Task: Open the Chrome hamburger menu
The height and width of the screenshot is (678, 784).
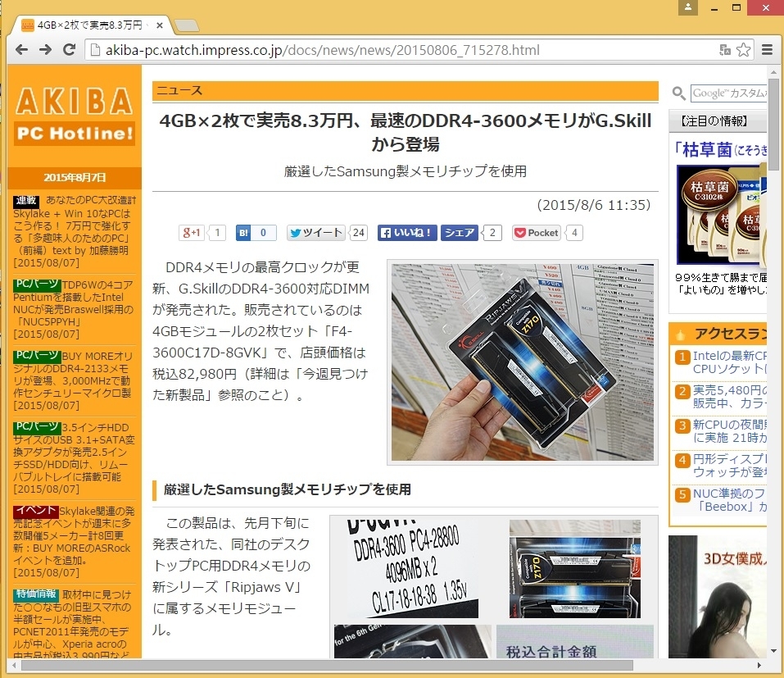Action: (767, 49)
